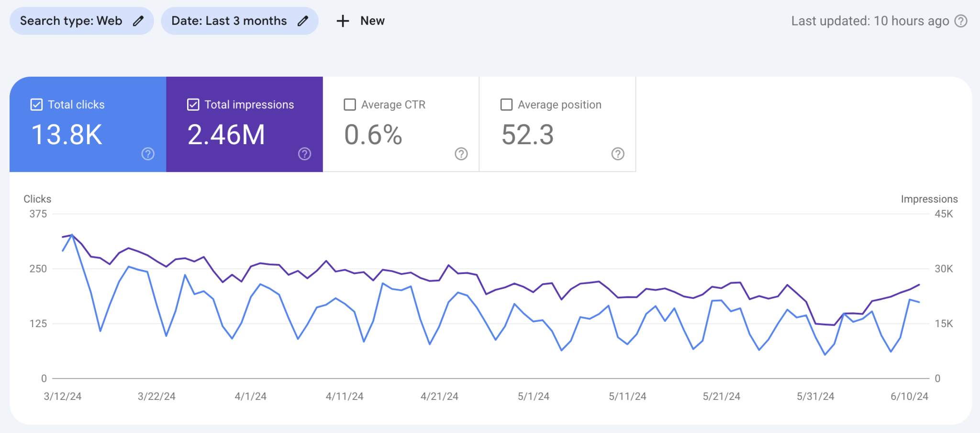Enable the Average position checkbox
980x433 pixels.
pos(506,104)
